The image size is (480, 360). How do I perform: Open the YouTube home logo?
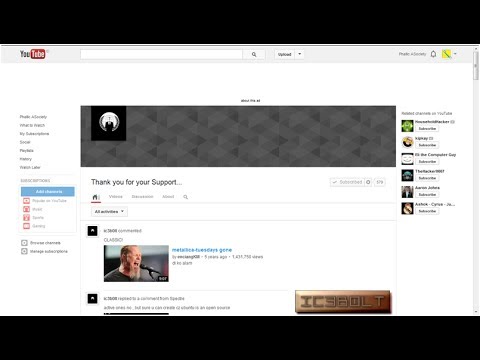33,54
